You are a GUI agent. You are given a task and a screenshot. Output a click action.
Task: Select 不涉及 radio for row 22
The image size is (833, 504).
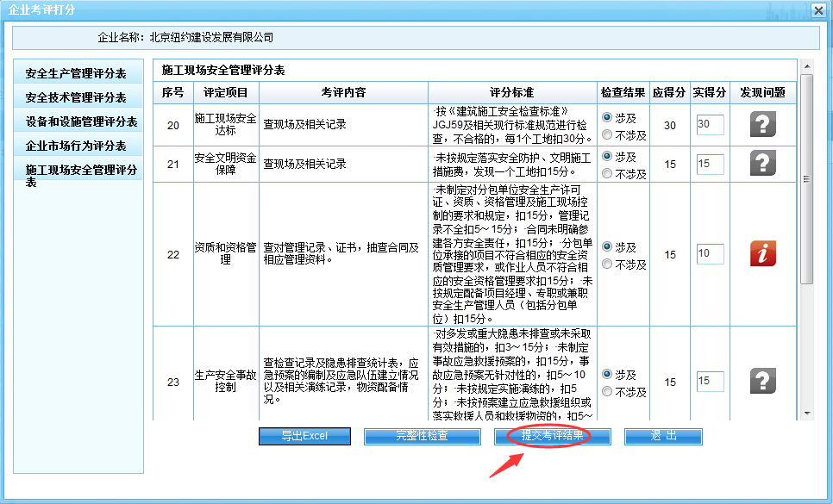(607, 264)
